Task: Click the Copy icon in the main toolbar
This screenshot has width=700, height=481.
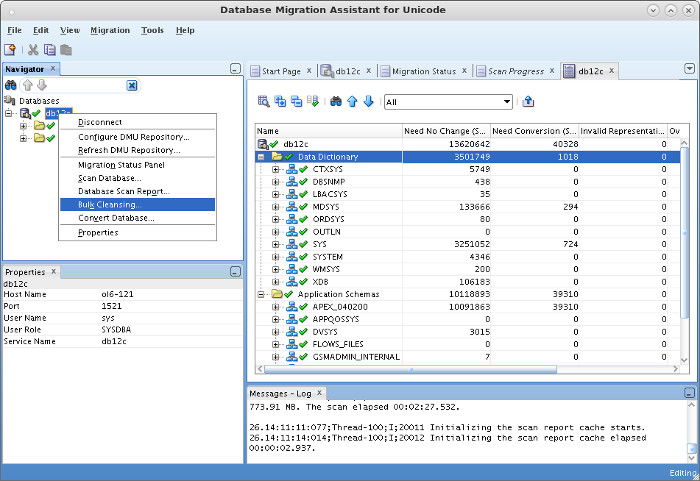Action: tap(49, 49)
